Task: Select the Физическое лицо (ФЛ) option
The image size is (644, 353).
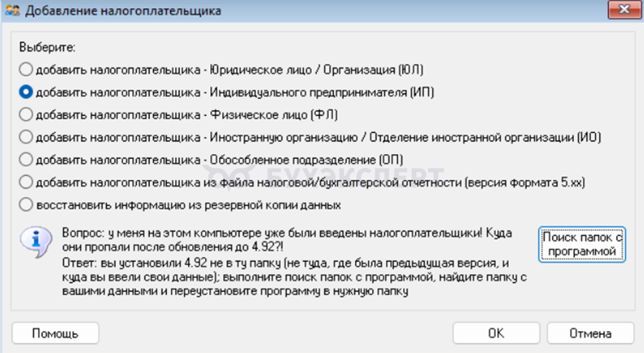Action: click(x=27, y=114)
